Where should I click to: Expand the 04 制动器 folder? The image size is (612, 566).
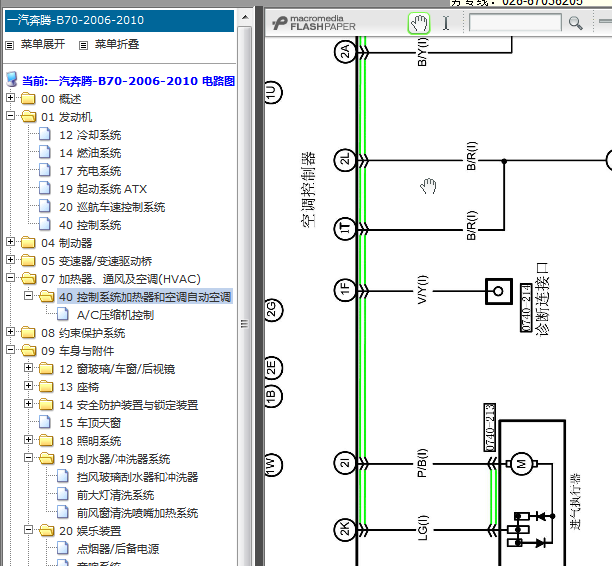[11, 242]
